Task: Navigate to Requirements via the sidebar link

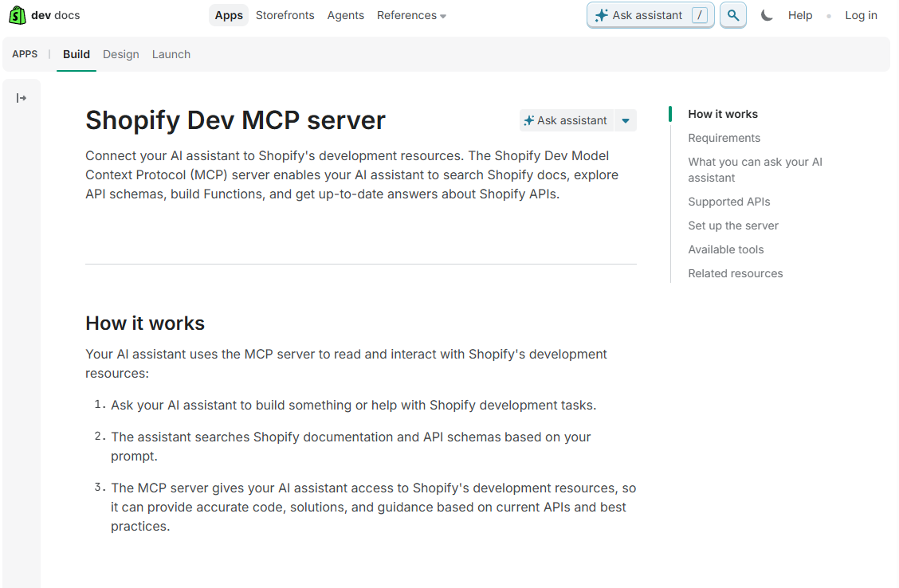Action: point(724,138)
